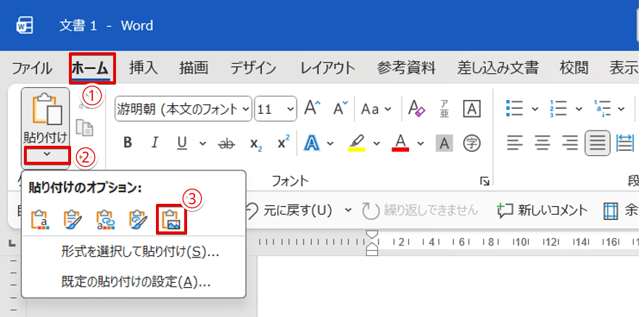The height and width of the screenshot is (317, 644).
Task: Click the first line indent marker on ruler
Action: (372, 234)
